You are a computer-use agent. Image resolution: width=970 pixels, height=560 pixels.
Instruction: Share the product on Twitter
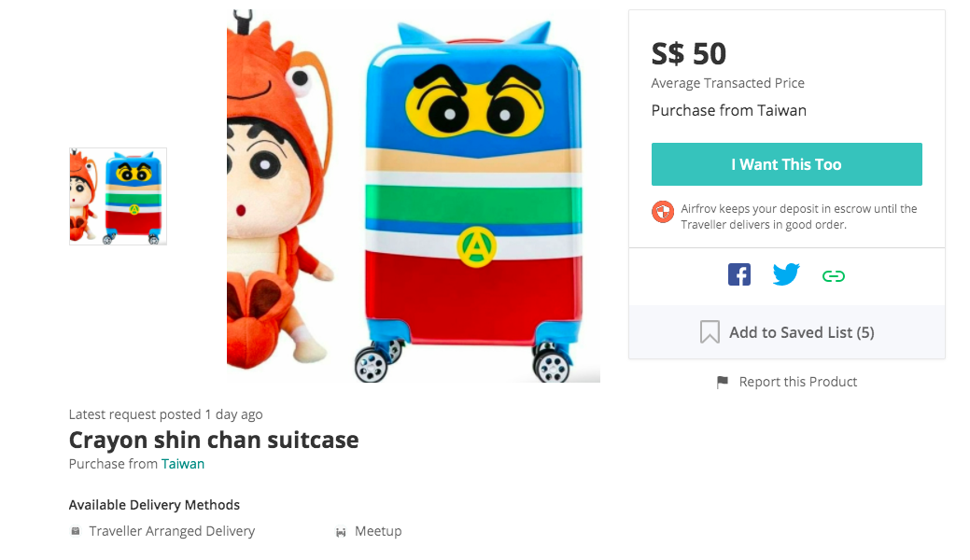pos(786,275)
